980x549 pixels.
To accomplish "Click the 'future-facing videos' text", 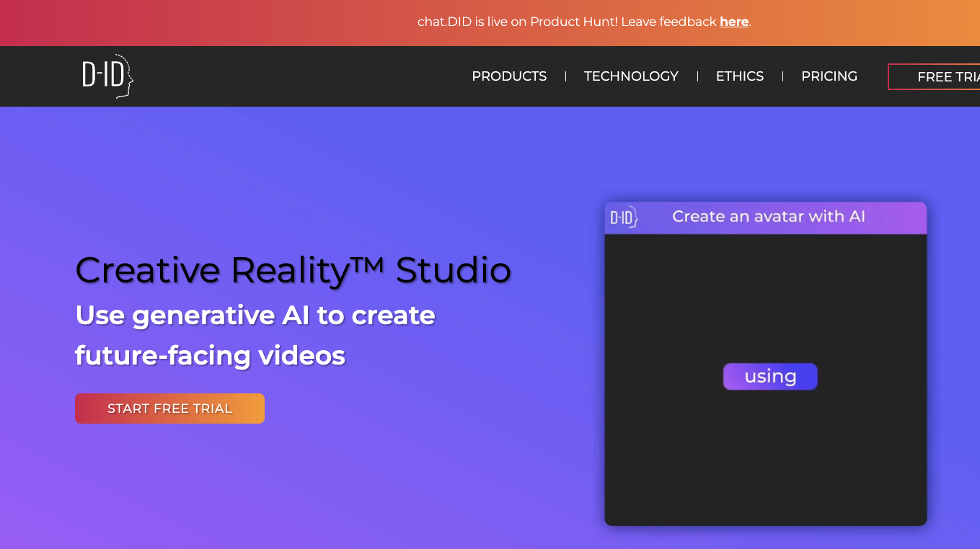I will click(211, 355).
